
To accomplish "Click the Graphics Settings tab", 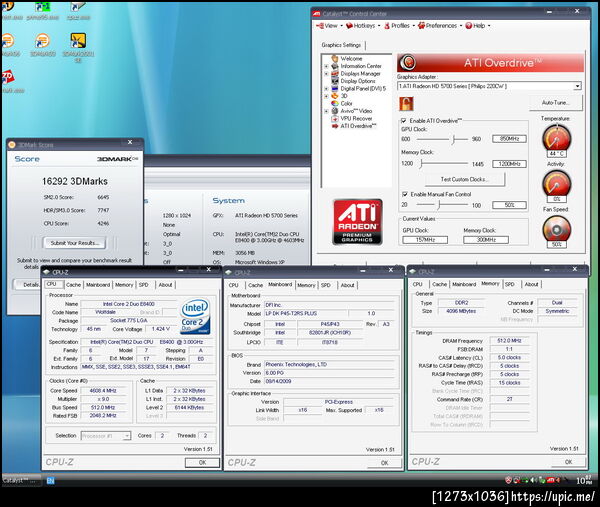I will click(x=341, y=45).
